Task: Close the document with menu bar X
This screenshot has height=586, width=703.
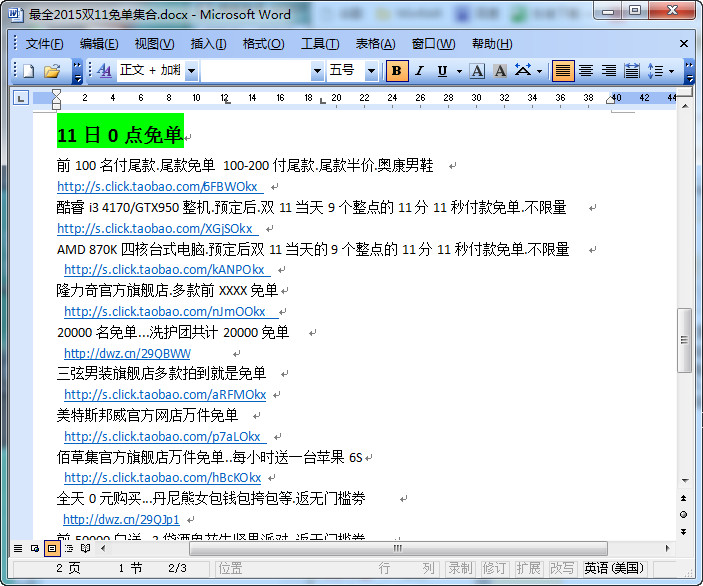Action: tap(684, 43)
